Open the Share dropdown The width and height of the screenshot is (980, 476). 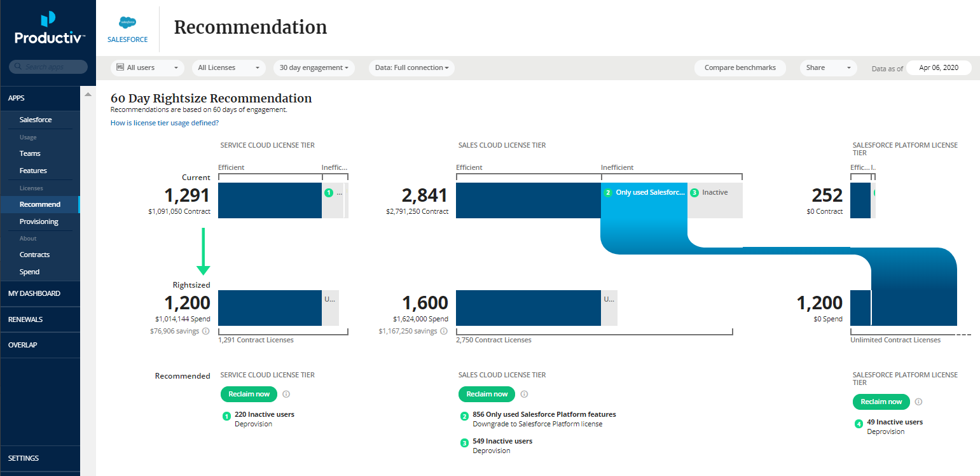pyautogui.click(x=828, y=67)
